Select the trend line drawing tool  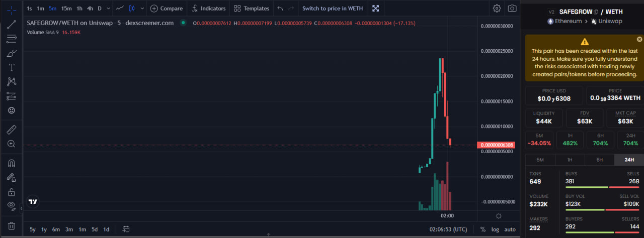(12, 24)
